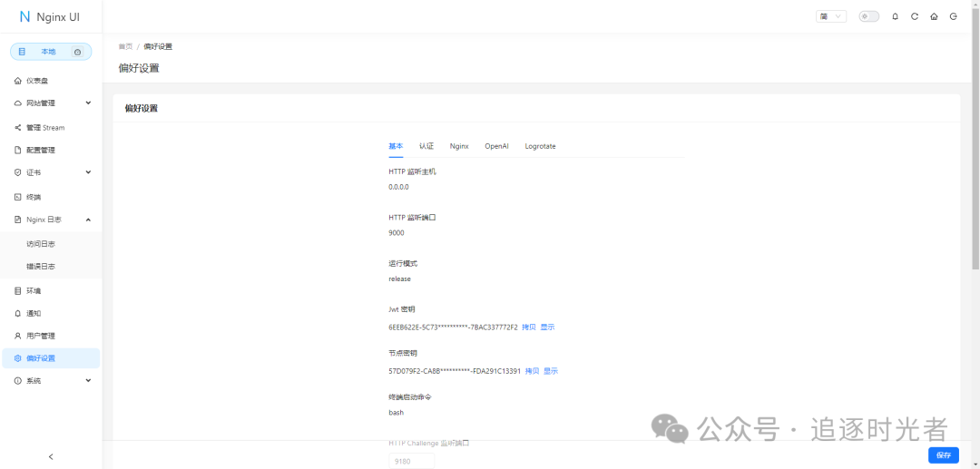The image size is (980, 469).
Task: Click the 首页 breadcrumb link
Action: pyautogui.click(x=125, y=46)
